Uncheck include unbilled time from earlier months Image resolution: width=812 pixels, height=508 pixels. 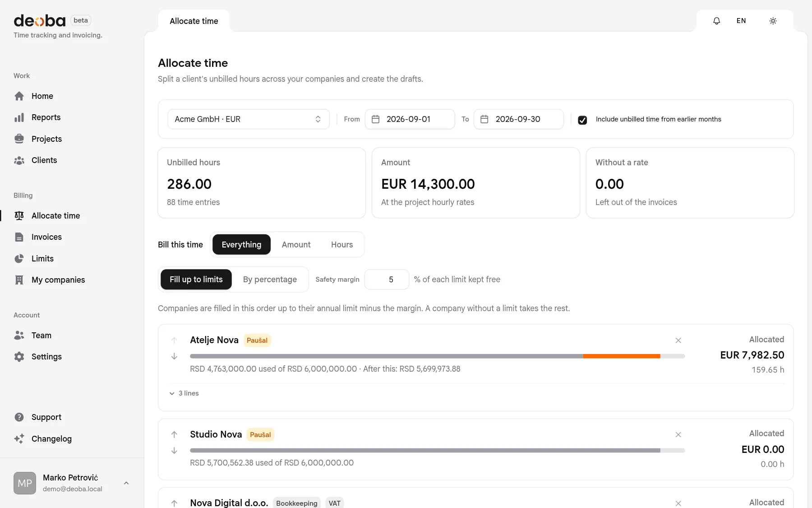[x=582, y=120]
